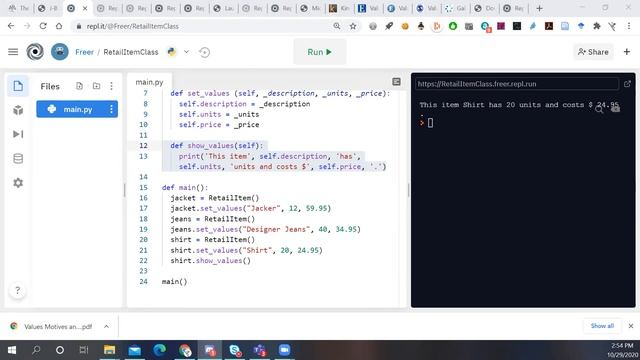Place cursor on line 24 main() call
This screenshot has width=640, height=360.
point(174,282)
